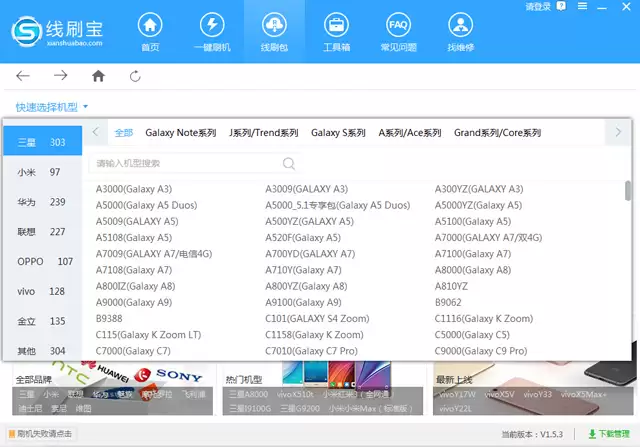Click the search magnifier icon
Screen dimensions: 640x447
click(x=289, y=164)
